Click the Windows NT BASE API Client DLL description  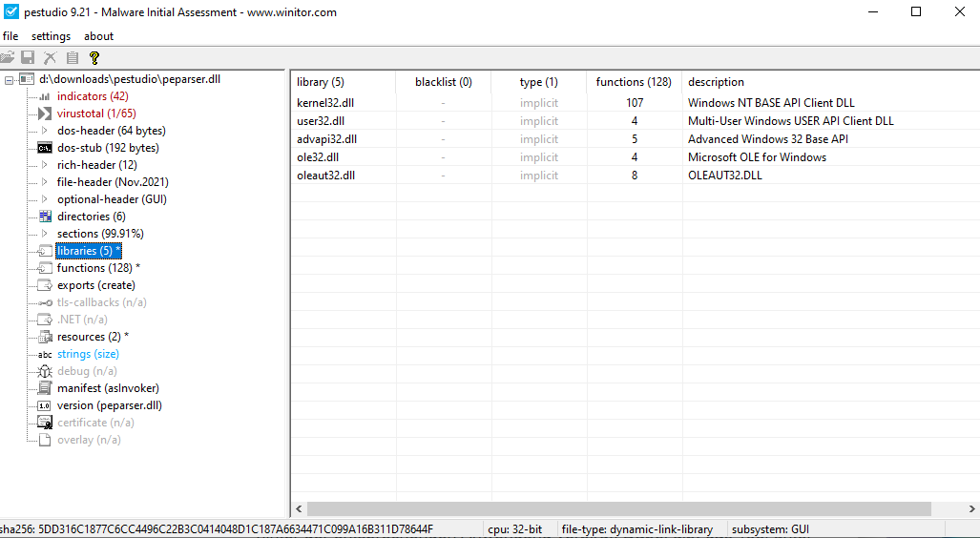point(771,102)
